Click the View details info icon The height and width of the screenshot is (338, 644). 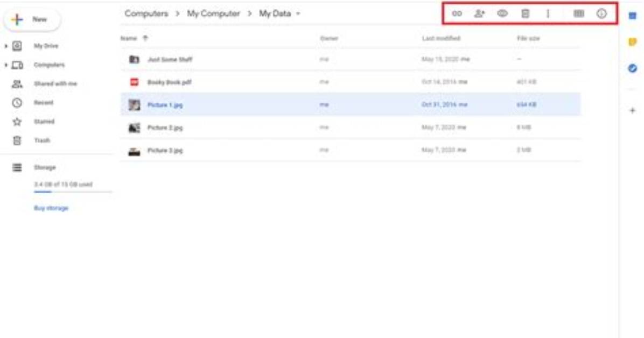tap(601, 13)
